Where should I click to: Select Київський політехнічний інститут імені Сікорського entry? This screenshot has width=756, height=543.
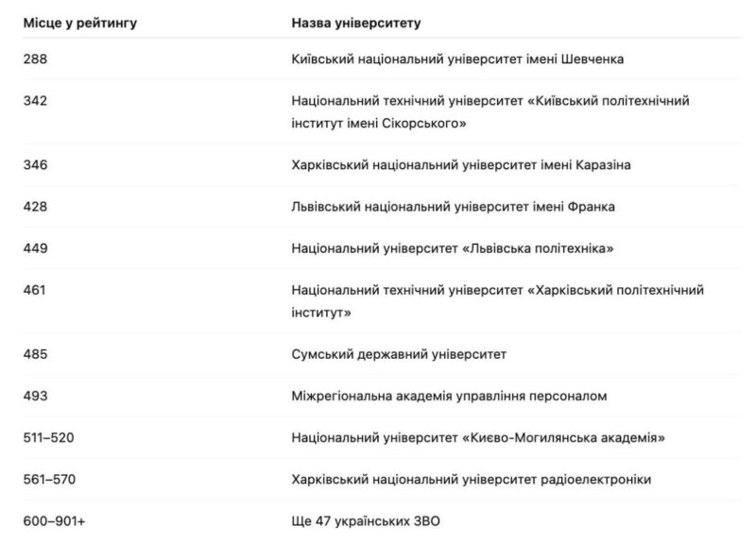[x=490, y=111]
